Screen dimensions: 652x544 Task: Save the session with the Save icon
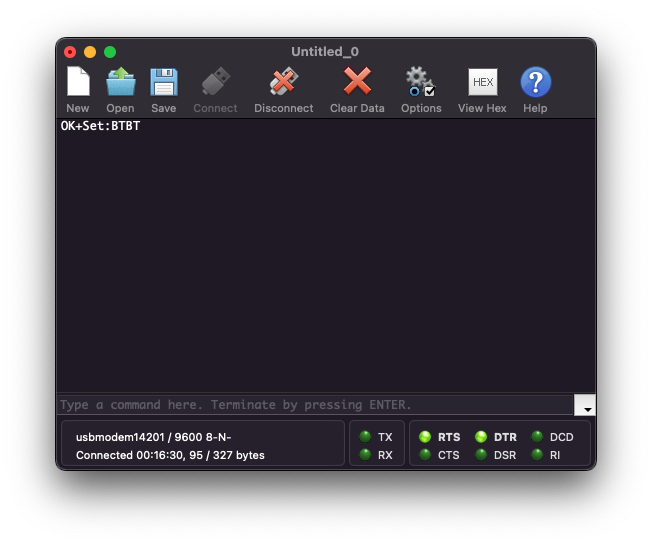coord(164,82)
